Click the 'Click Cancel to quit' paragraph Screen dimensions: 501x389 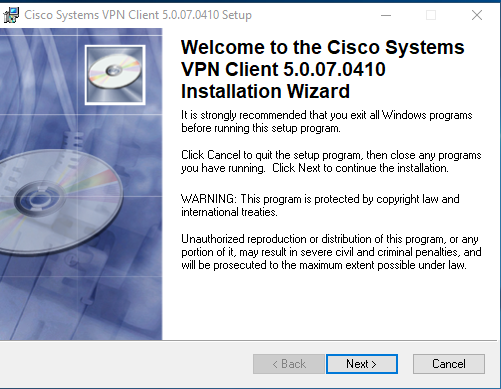[331, 161]
